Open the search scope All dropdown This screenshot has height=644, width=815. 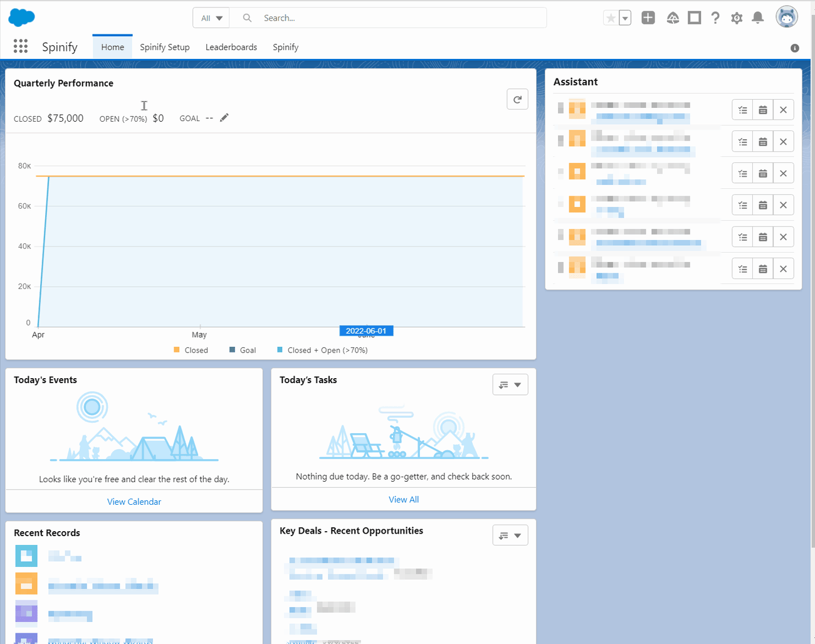[x=211, y=18]
